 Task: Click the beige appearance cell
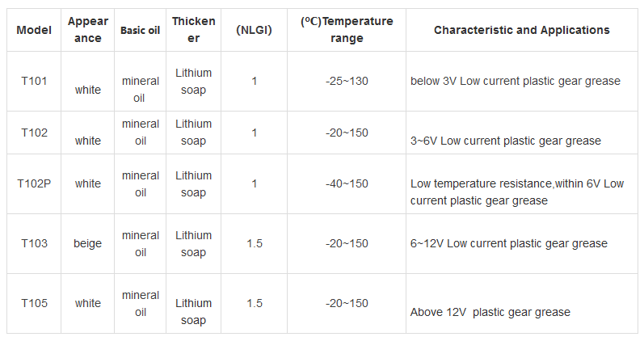coord(88,243)
